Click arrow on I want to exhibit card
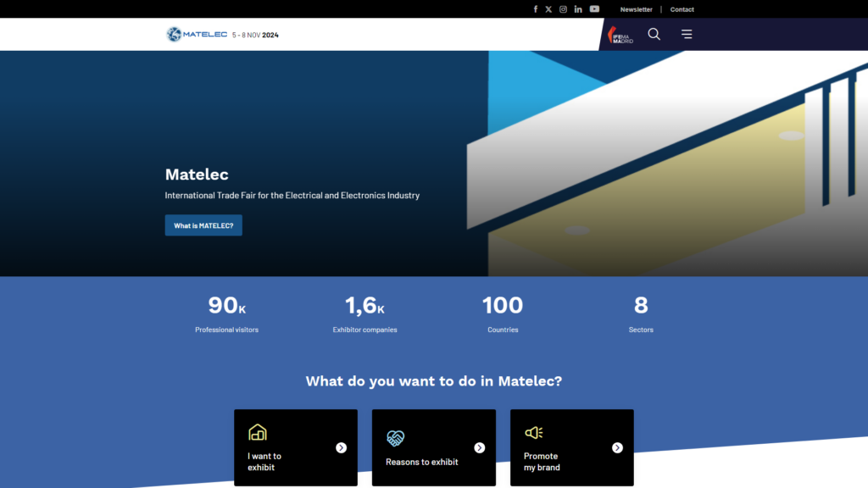This screenshot has height=488, width=868. pos(341,447)
